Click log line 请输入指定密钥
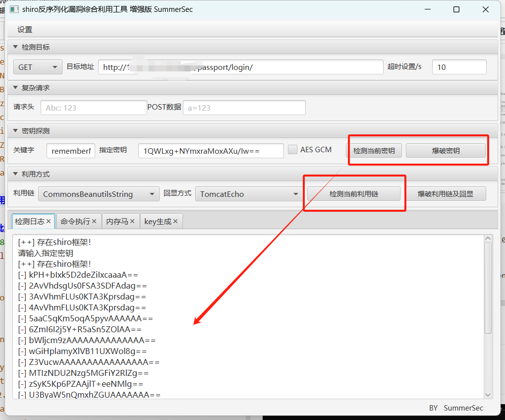Viewport: 505px width, 420px height. 46,253
